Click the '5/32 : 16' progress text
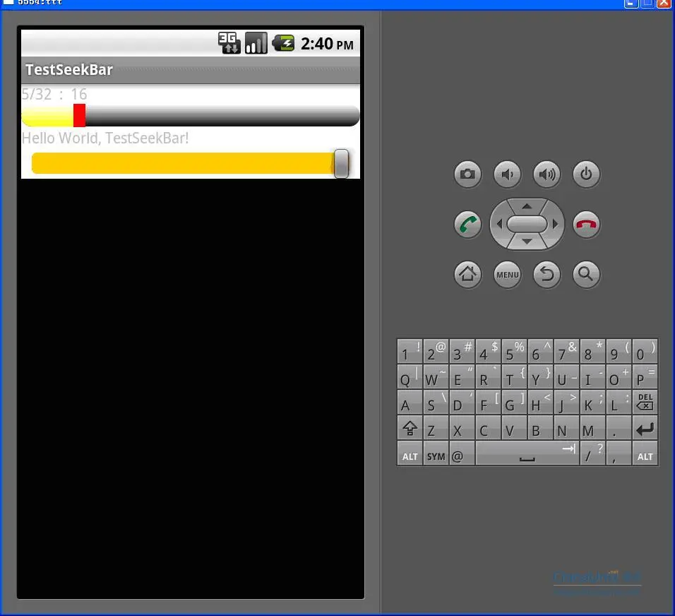Viewport: 675px width, 616px height. [x=54, y=94]
